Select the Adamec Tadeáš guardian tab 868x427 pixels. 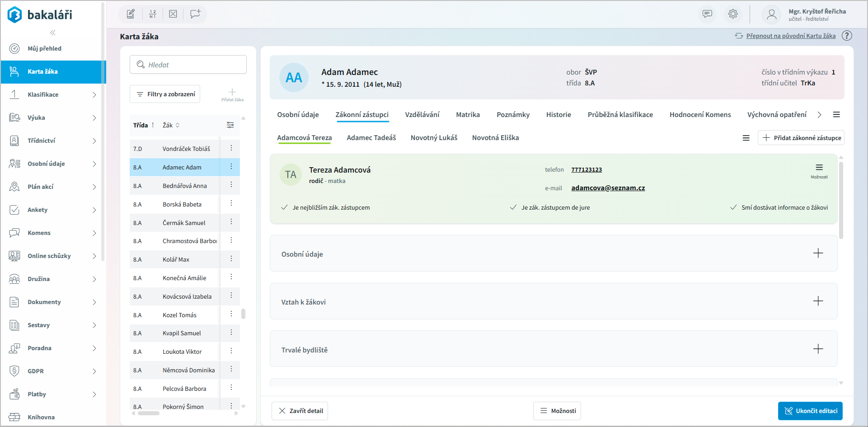point(371,138)
